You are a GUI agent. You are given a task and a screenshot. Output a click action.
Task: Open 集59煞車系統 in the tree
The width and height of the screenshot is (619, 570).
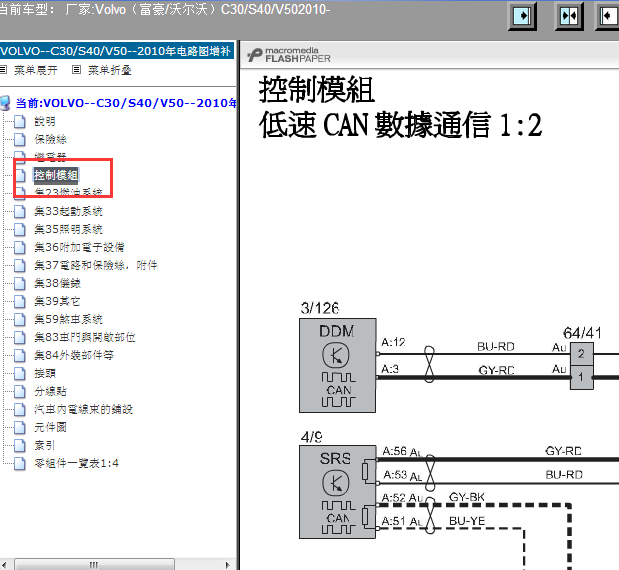click(68, 319)
